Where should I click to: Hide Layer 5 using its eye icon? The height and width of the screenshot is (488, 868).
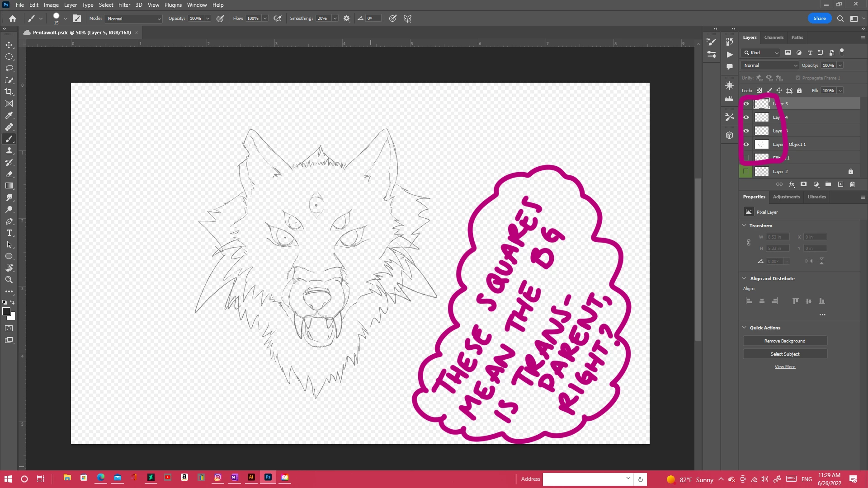[x=746, y=103]
